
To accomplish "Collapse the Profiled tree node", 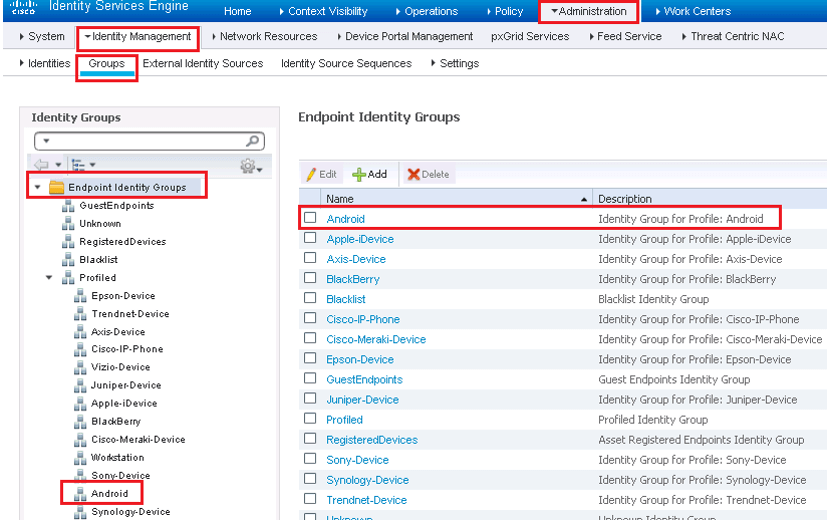I will click(49, 277).
